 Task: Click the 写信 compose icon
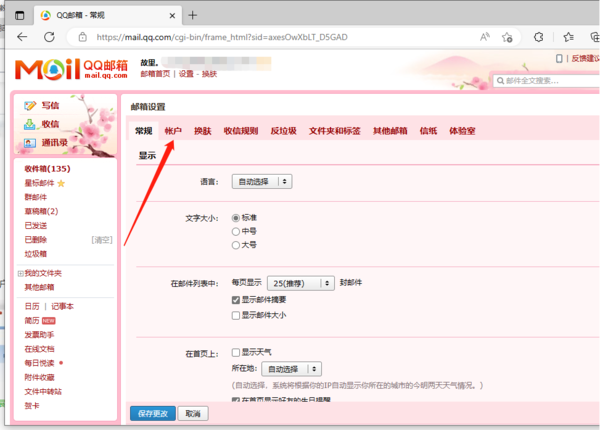click(x=30, y=106)
